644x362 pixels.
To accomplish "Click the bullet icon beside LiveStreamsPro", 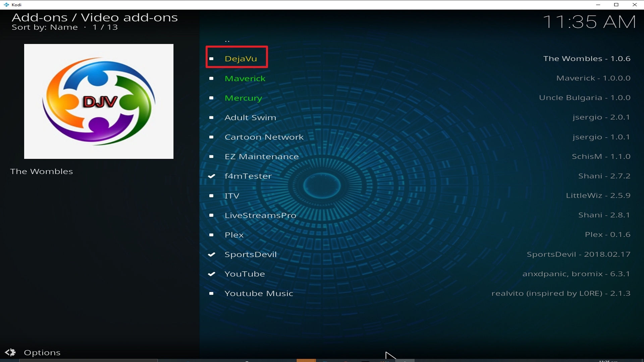I will (211, 215).
